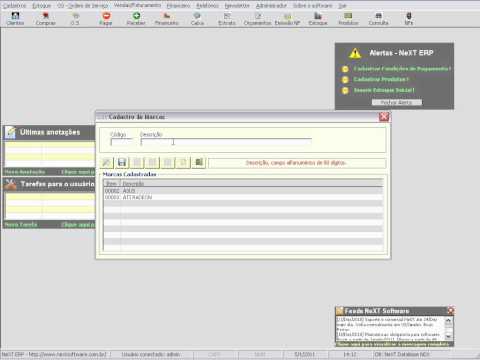Viewport: 480px width, 360px height.
Task: Click the Últimas anotações notepad icon
Action: coord(11,132)
